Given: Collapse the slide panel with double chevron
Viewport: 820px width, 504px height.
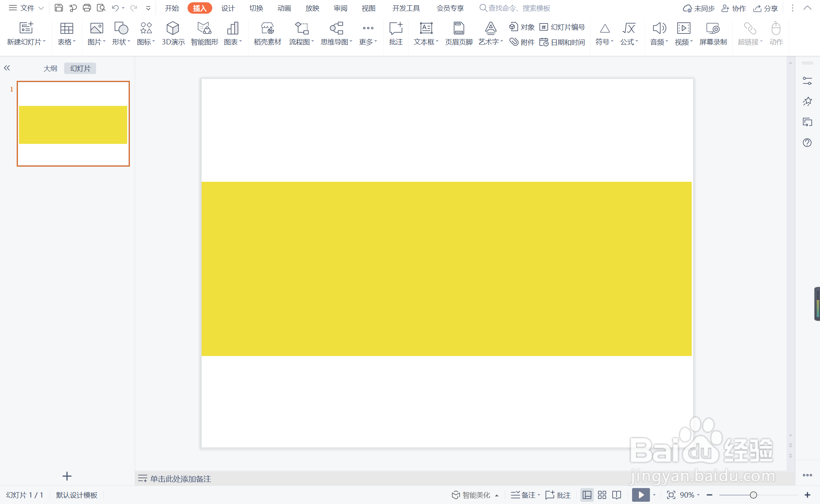Looking at the screenshot, I should click(7, 68).
